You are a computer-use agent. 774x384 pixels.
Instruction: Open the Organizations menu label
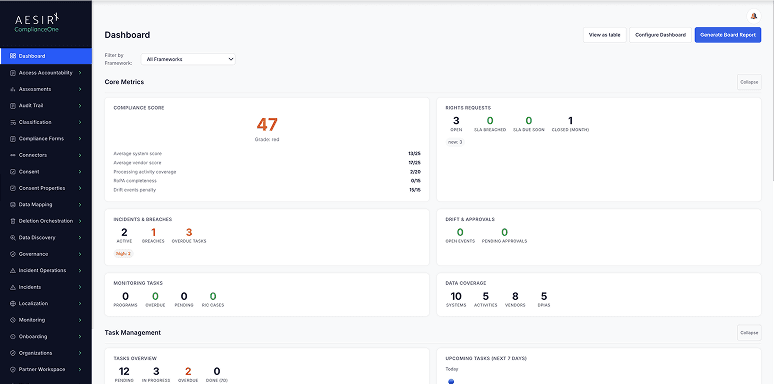36,353
